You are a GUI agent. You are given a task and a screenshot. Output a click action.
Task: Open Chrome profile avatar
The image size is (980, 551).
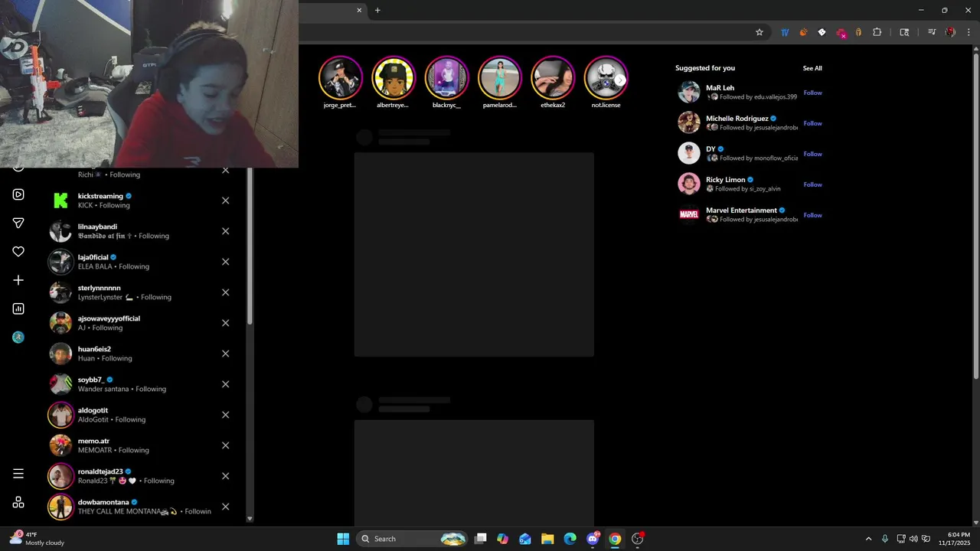950,32
